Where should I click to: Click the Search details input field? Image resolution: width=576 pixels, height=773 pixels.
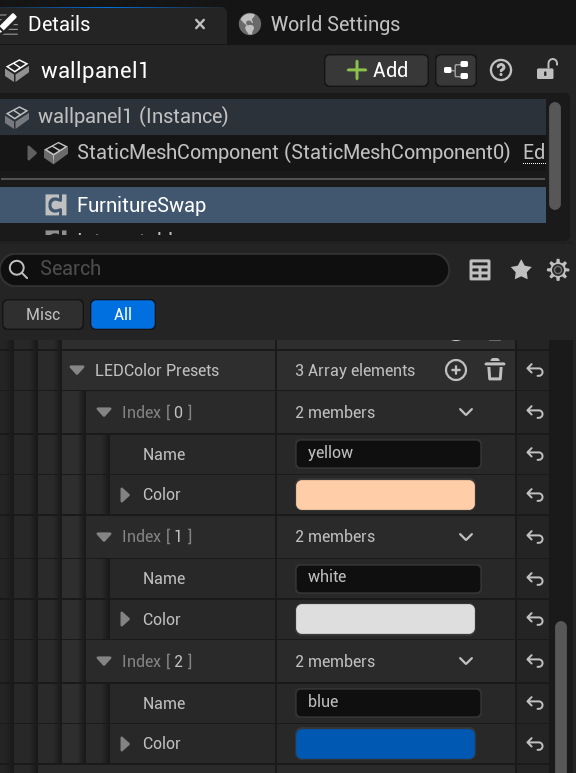pyautogui.click(x=225, y=269)
